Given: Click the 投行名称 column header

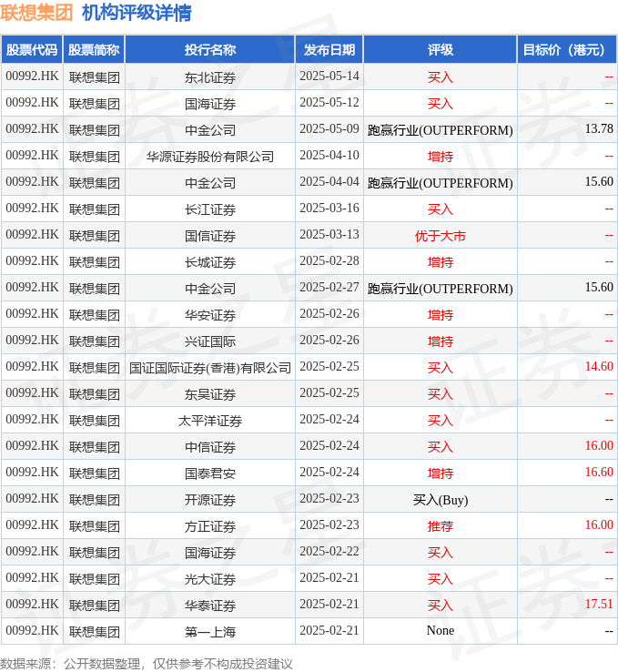Looking at the screenshot, I should 210,50.
